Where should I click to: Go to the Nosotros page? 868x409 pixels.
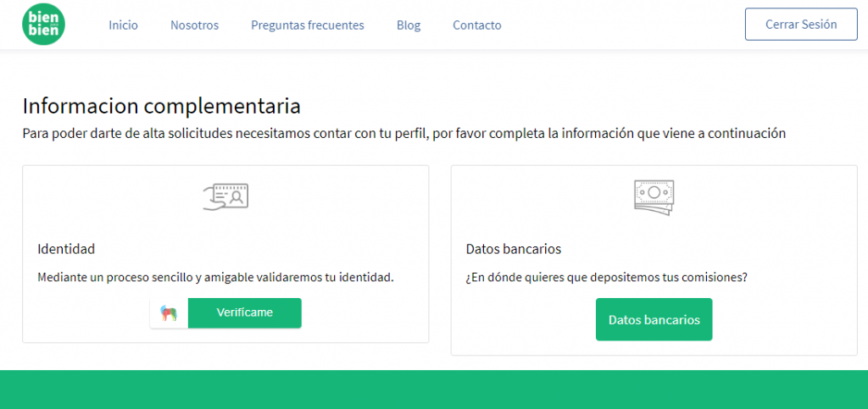pyautogui.click(x=194, y=25)
